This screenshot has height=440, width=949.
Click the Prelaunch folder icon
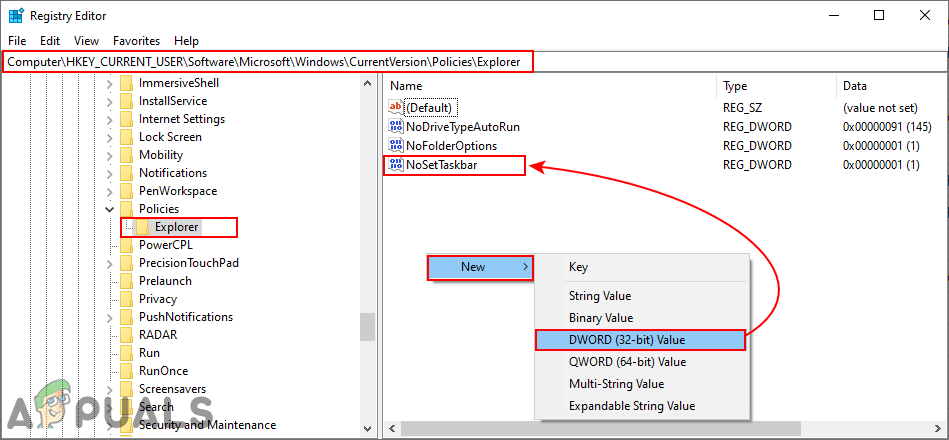click(126, 281)
